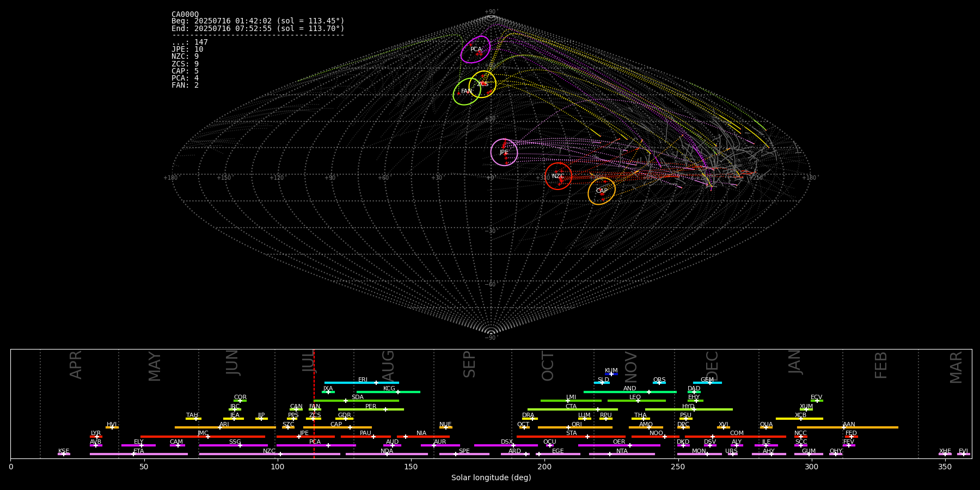Click the NDA pink shower bar
Viewport: 980px width, 490px height.
[387, 454]
